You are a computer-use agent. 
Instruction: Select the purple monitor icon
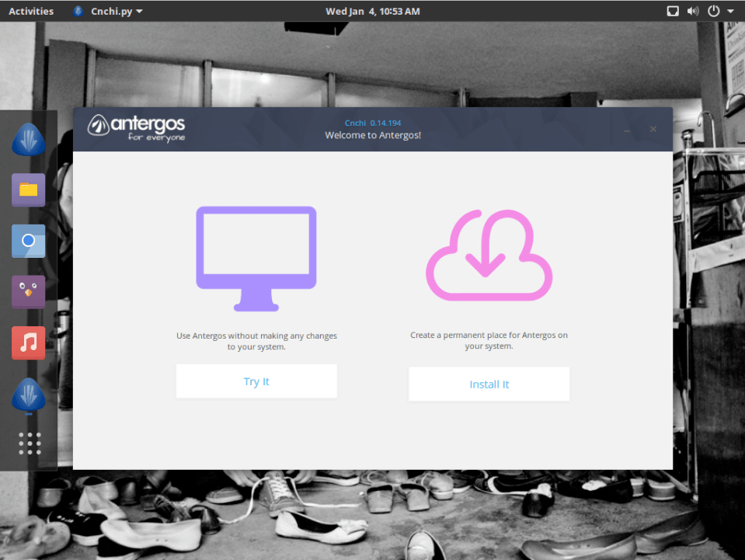[256, 259]
